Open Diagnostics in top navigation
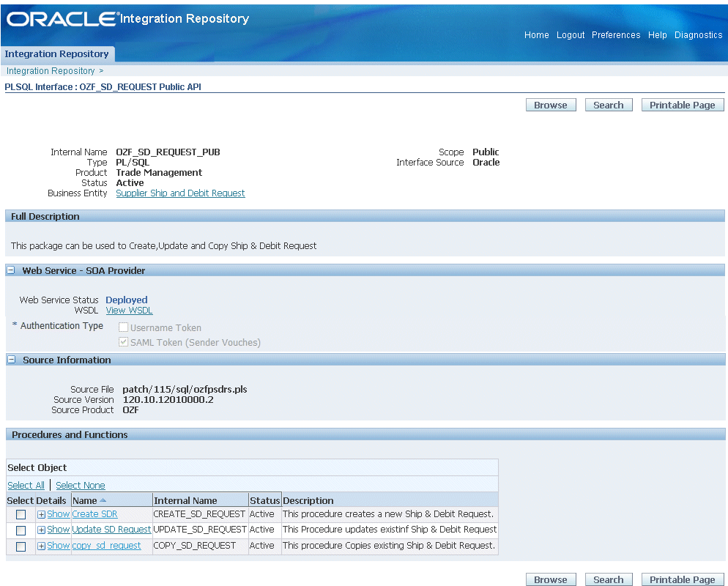The width and height of the screenshot is (728, 586). [698, 35]
